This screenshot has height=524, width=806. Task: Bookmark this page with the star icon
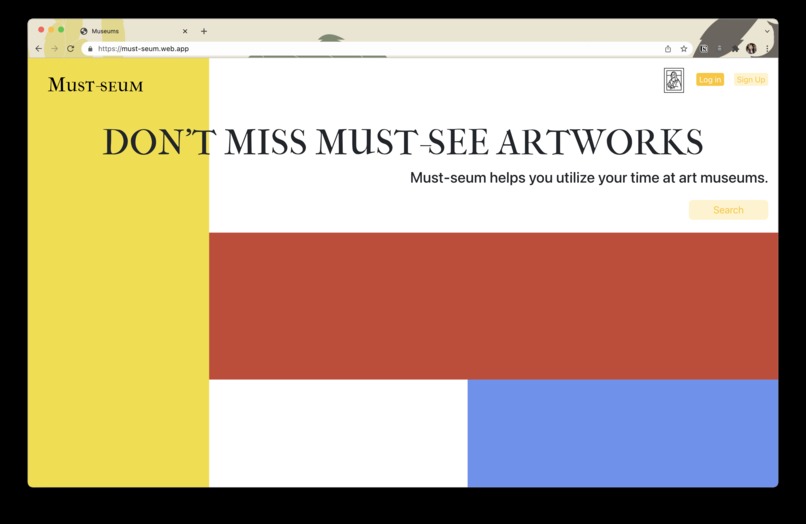click(x=684, y=49)
